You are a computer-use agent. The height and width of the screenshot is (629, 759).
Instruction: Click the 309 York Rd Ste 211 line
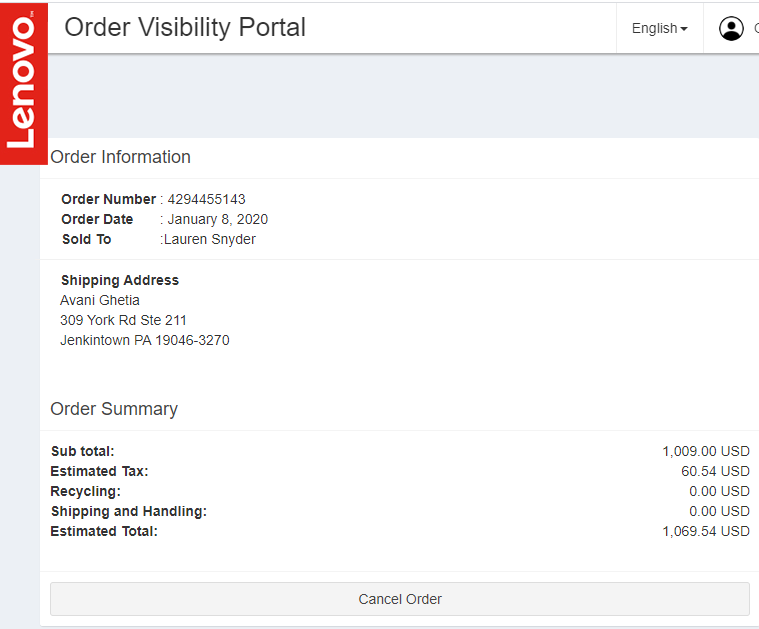123,320
